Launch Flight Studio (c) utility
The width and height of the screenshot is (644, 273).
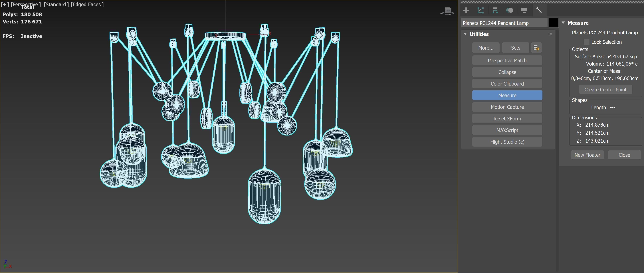[507, 142]
